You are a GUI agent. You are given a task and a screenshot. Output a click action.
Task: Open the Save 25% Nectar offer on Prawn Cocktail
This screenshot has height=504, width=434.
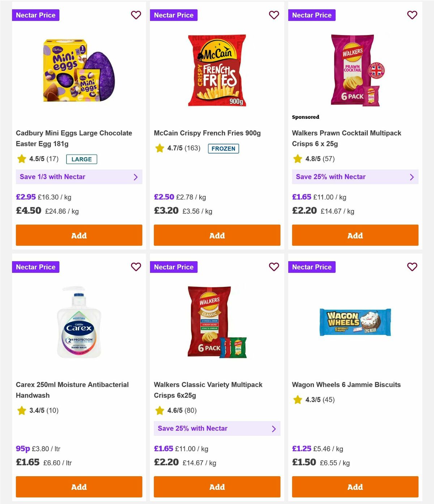coord(355,177)
